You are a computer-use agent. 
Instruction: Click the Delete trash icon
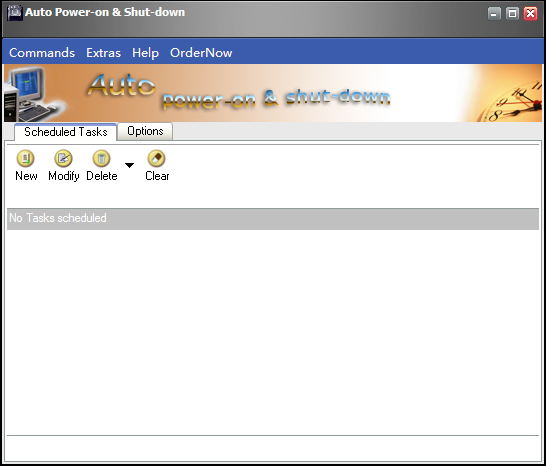coord(101,158)
